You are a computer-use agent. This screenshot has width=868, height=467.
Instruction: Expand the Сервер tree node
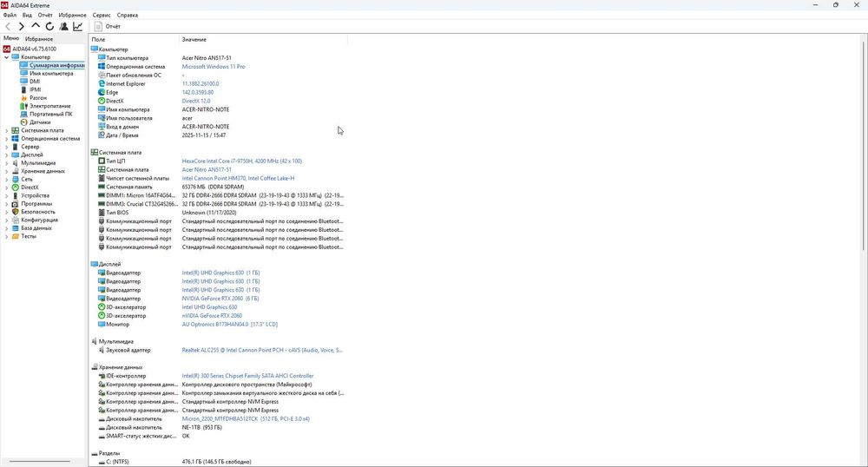(7, 147)
